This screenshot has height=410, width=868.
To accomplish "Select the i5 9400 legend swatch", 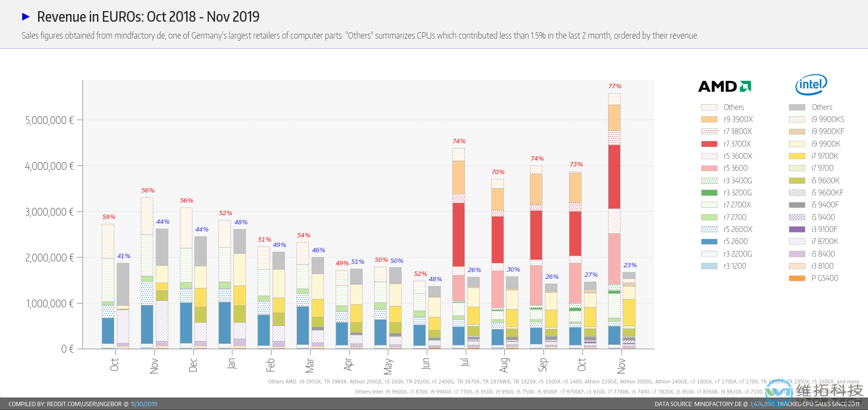I will [797, 217].
